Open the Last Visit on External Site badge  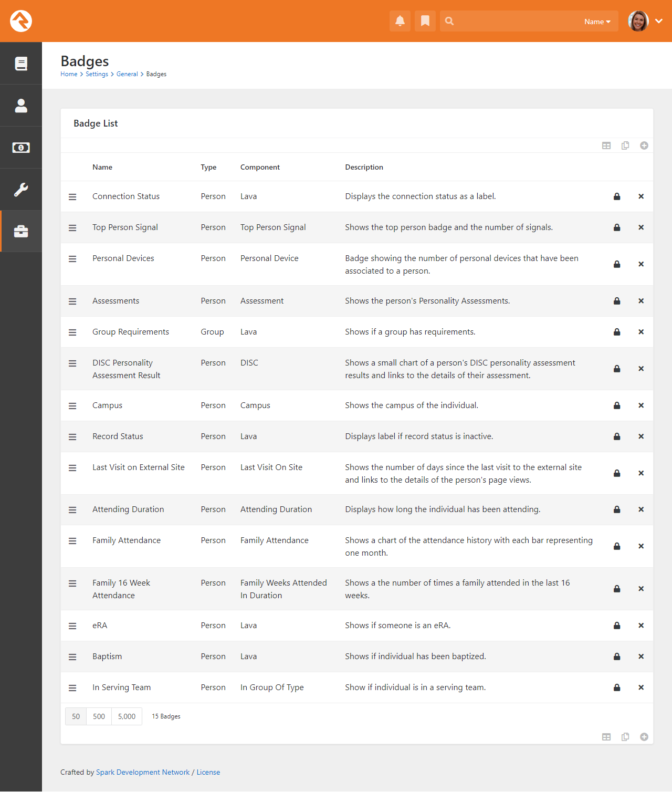tap(357, 473)
